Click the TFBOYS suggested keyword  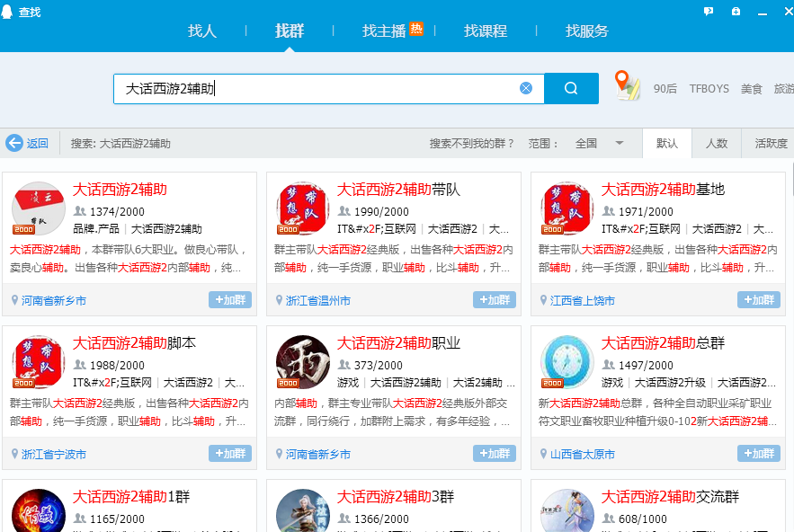(709, 89)
